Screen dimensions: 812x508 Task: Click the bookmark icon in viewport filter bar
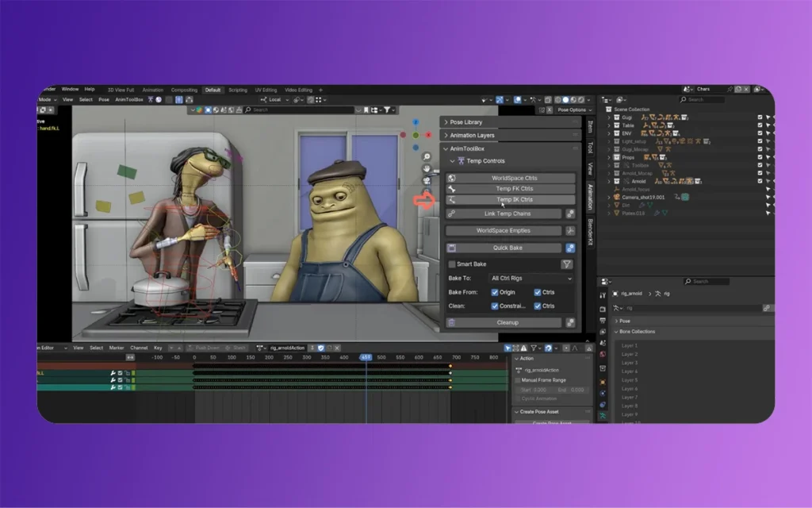[x=366, y=110]
